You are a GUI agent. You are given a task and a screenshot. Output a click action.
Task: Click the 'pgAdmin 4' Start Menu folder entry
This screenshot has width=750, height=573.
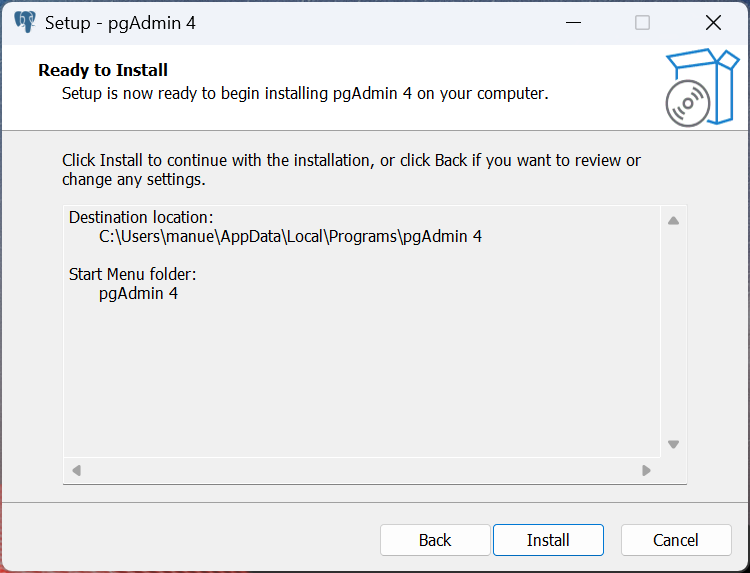(138, 294)
